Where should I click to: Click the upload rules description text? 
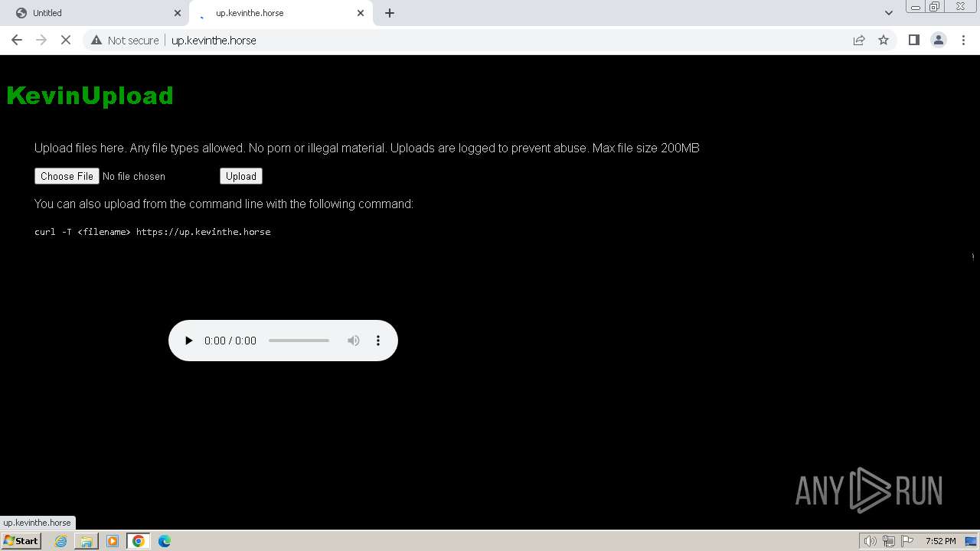367,148
